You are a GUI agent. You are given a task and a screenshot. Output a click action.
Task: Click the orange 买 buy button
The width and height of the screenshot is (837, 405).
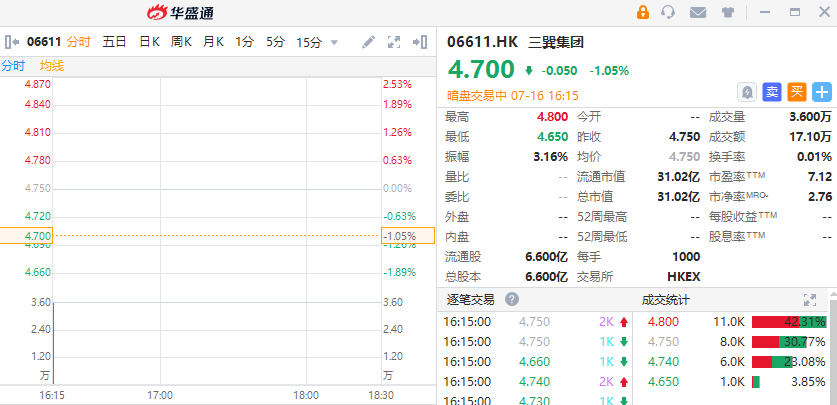click(797, 92)
